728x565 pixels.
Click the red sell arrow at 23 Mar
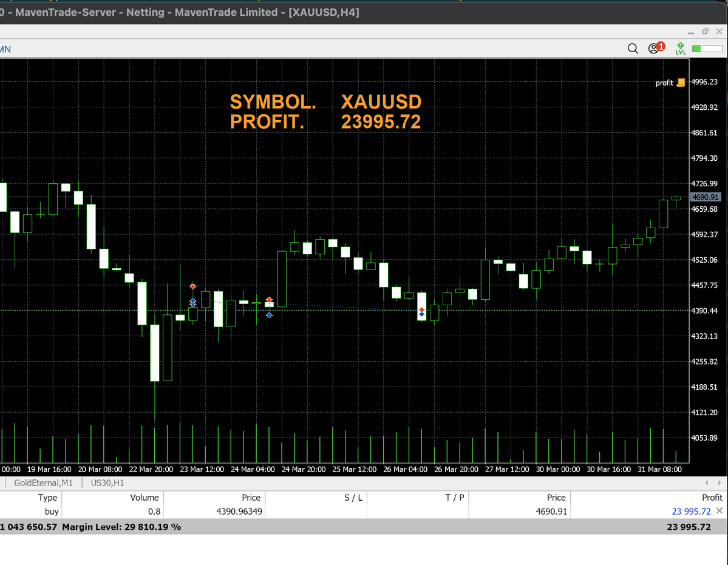[x=192, y=286]
